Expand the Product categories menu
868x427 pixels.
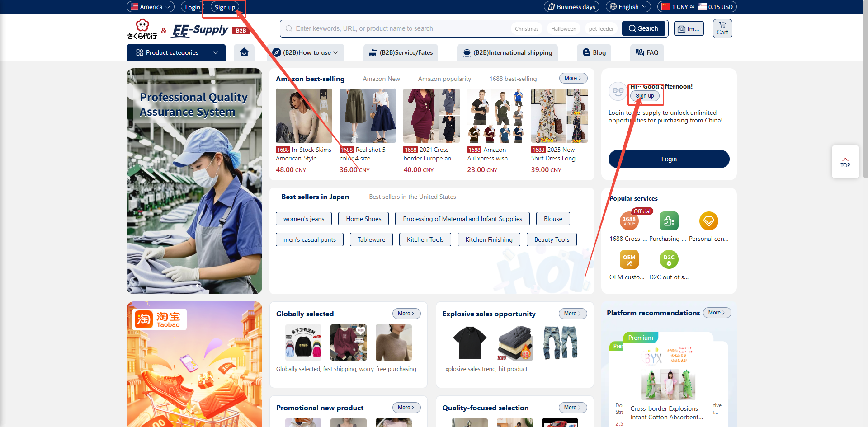[176, 52]
